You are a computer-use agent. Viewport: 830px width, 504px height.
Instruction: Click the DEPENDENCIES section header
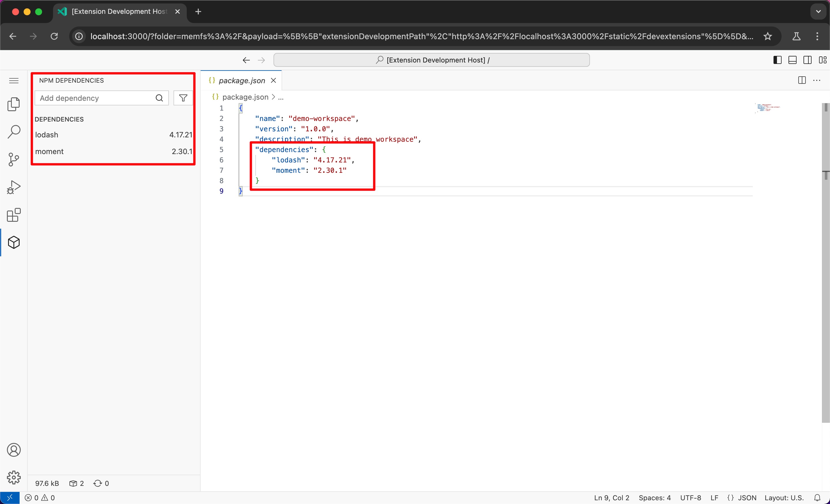(59, 119)
